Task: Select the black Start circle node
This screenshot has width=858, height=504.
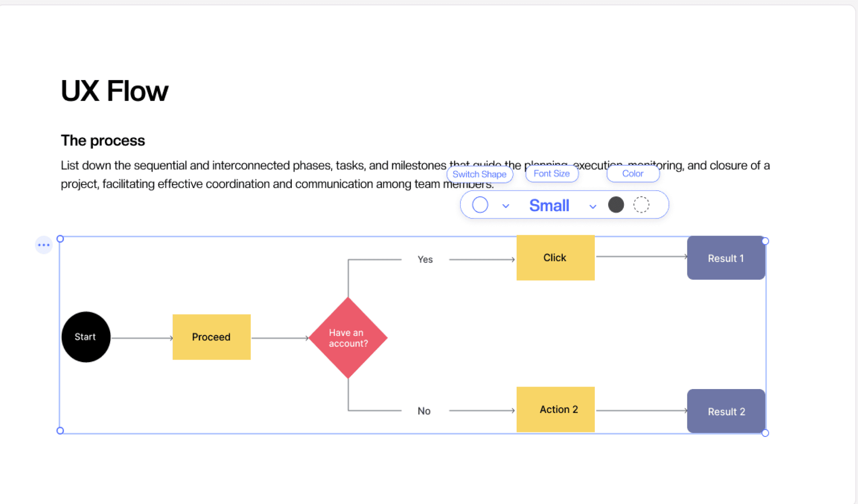Action: point(86,337)
